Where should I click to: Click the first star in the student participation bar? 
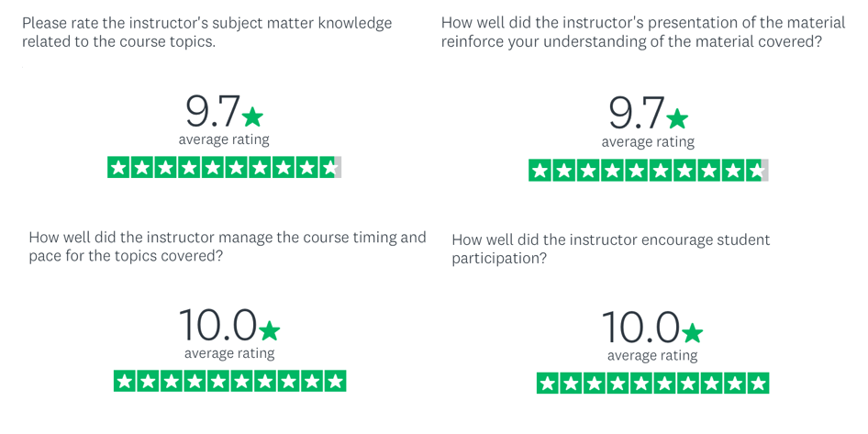pos(548,383)
